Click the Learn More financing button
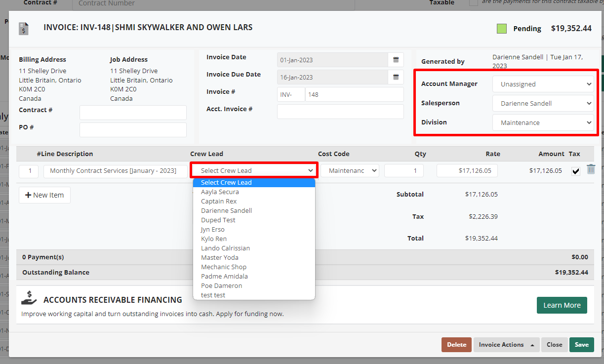The width and height of the screenshot is (604, 364). point(562,305)
